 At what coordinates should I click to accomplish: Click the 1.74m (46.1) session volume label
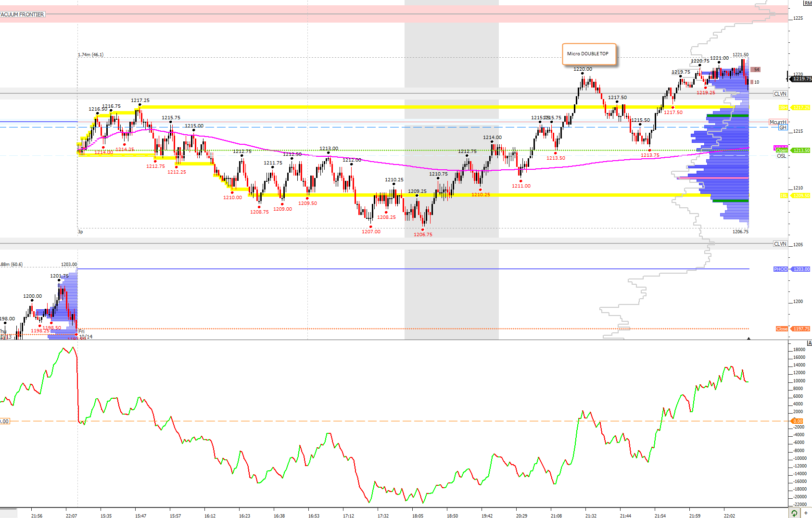pyautogui.click(x=90, y=55)
